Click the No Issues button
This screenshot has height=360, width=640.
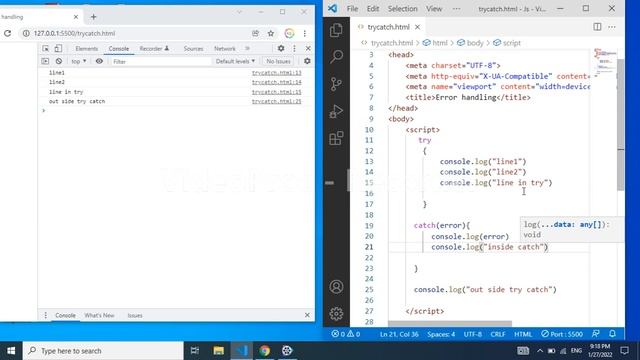coord(278,61)
